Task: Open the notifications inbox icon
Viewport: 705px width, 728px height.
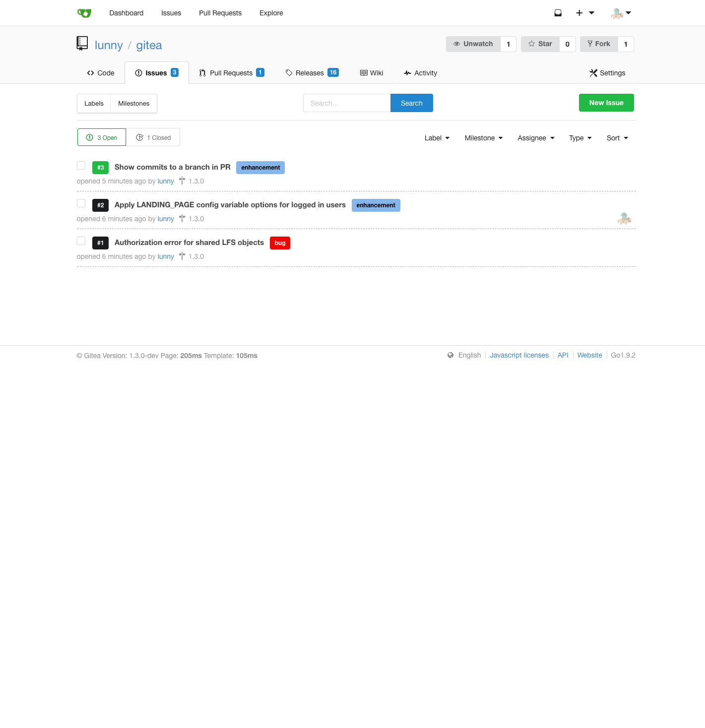Action: coord(558,13)
